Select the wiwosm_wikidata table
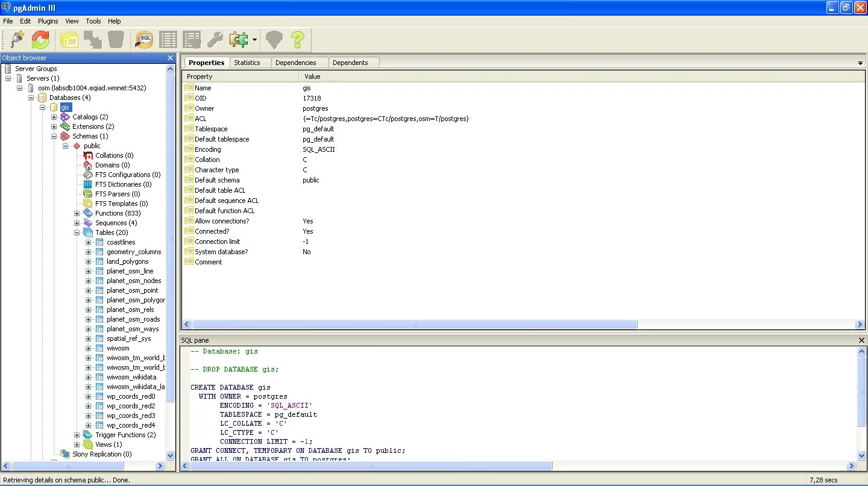Image resolution: width=868 pixels, height=486 pixels. [131, 377]
